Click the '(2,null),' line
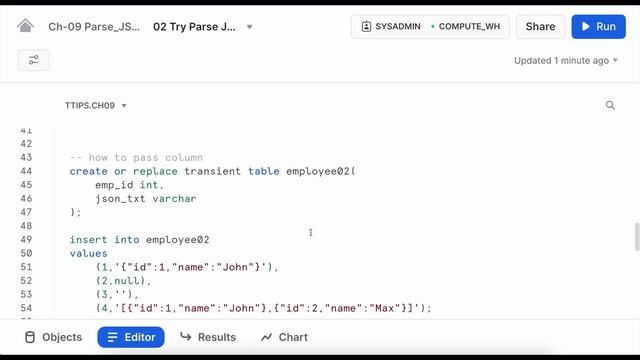The height and width of the screenshot is (360, 640). pos(123,281)
